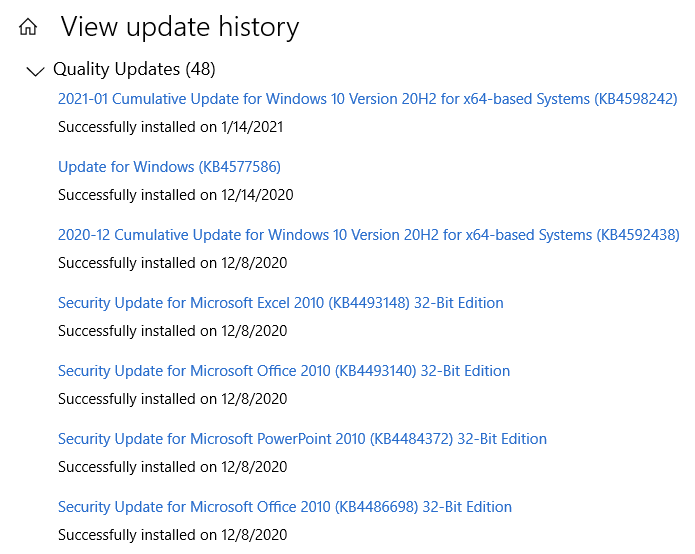Viewport: 695px width, 554px height.
Task: Click install status under Office 2010 KB4493140
Action: [x=172, y=399]
